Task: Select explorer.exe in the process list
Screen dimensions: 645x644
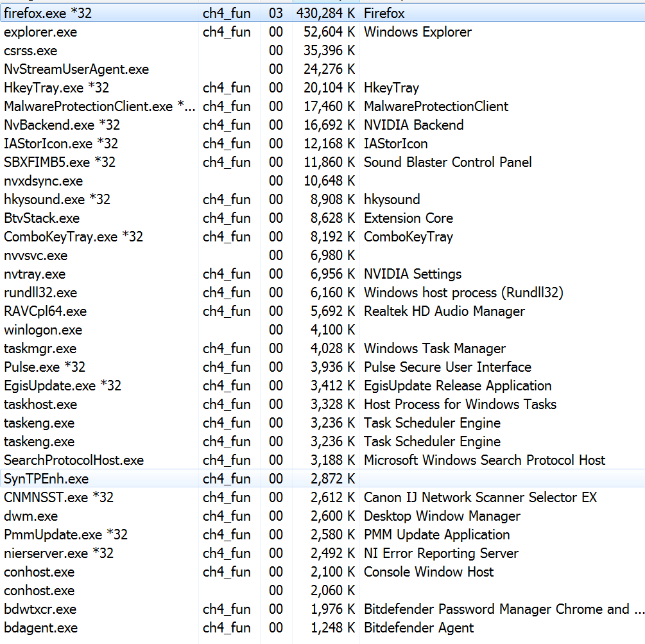Action: 40,32
